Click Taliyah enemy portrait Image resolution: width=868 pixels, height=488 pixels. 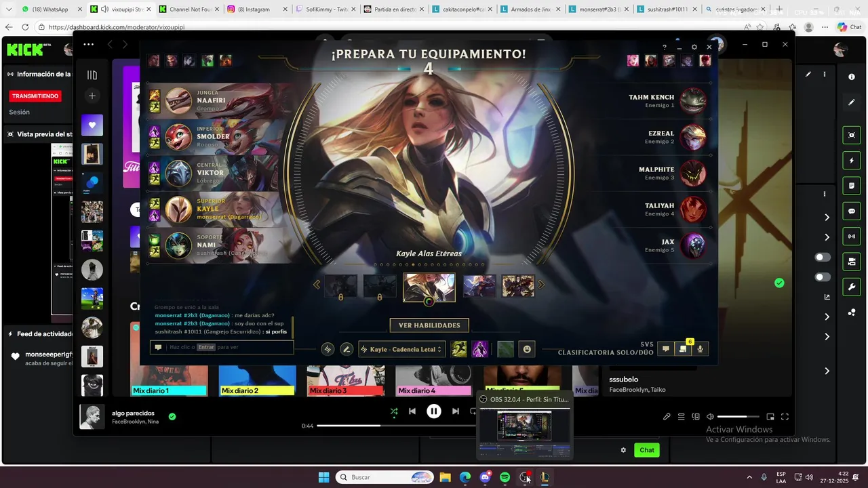694,209
